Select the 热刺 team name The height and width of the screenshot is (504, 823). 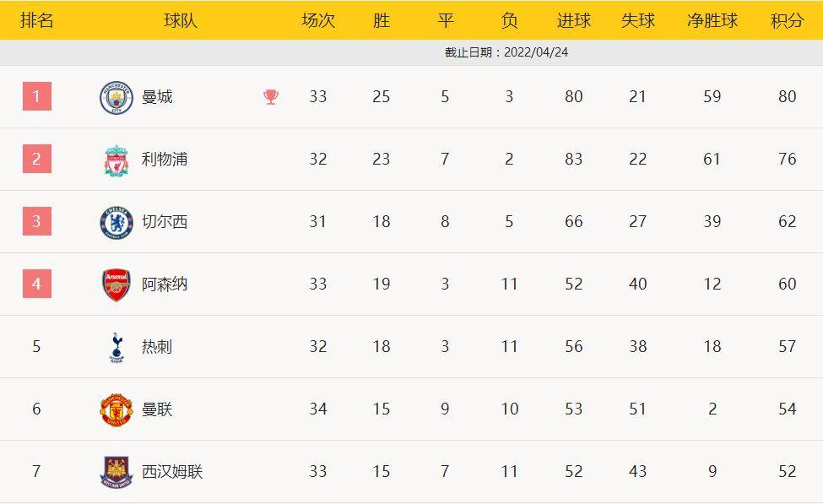tap(157, 347)
